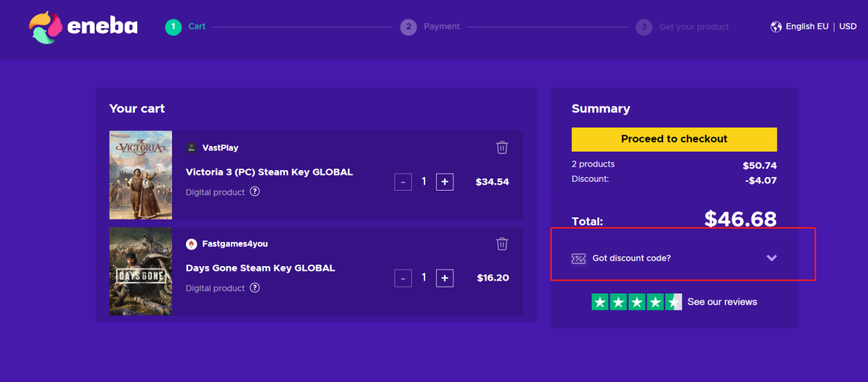Decrease Victoria 3 quantity
Image resolution: width=868 pixels, height=382 pixels.
tap(403, 182)
